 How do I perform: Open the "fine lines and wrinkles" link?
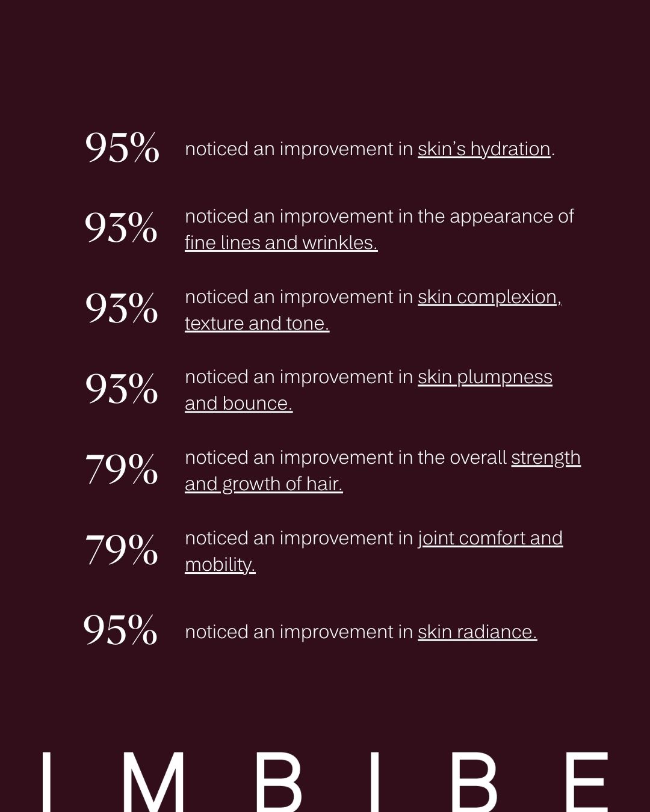tap(280, 242)
